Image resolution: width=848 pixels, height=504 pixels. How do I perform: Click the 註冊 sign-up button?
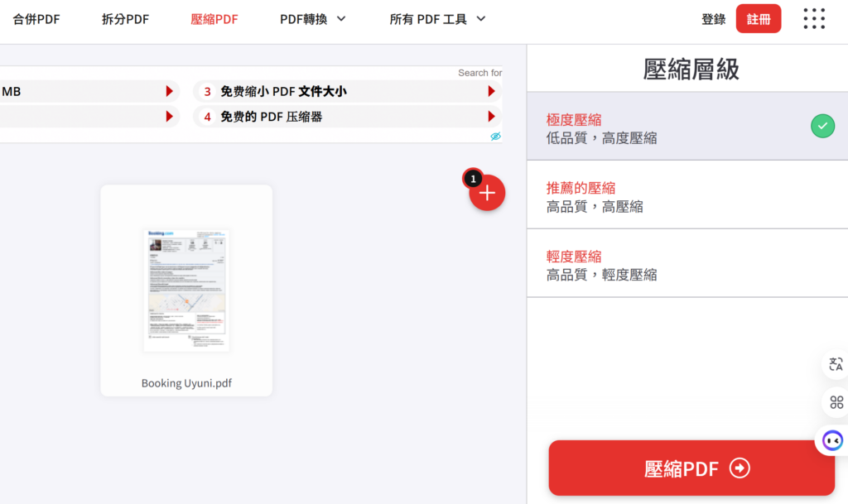pyautogui.click(x=758, y=19)
